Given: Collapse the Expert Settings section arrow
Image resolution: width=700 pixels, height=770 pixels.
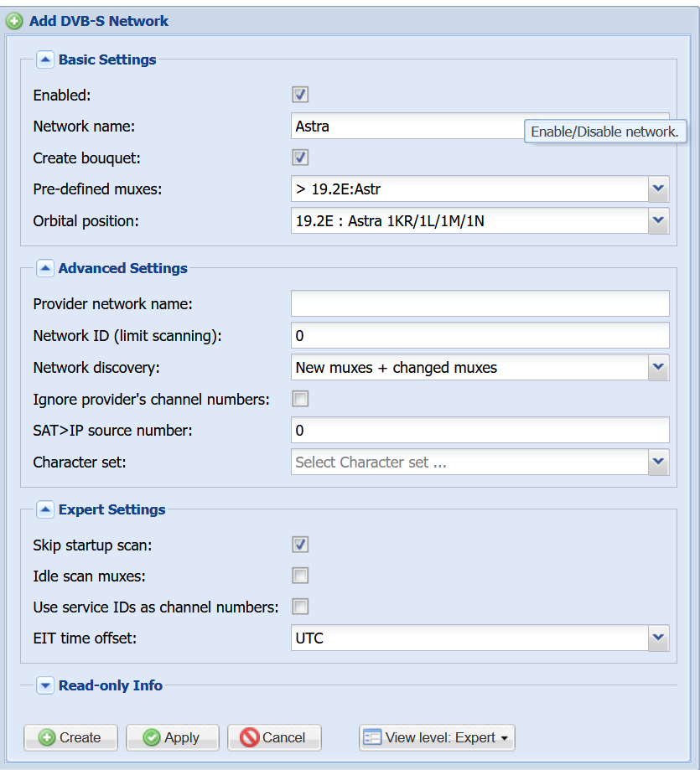Looking at the screenshot, I should coord(45,509).
